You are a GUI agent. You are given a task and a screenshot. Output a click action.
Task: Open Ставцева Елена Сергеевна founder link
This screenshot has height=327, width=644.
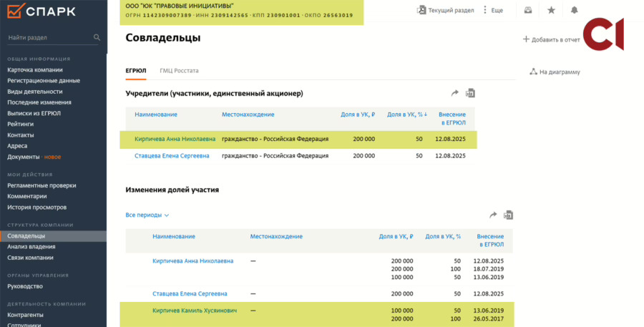(x=172, y=156)
